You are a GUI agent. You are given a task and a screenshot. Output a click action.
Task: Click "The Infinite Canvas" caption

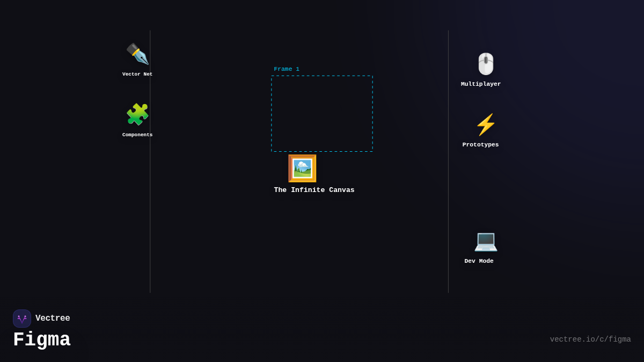[314, 190]
